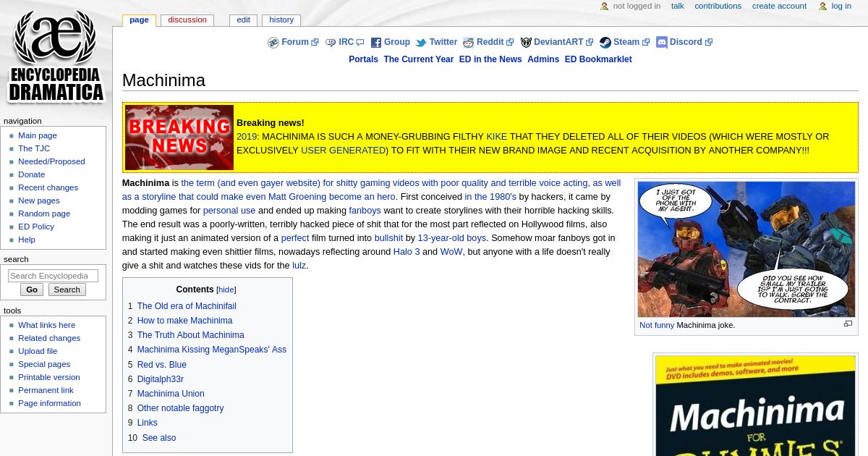
Task: Open the WoW article link
Action: point(451,252)
